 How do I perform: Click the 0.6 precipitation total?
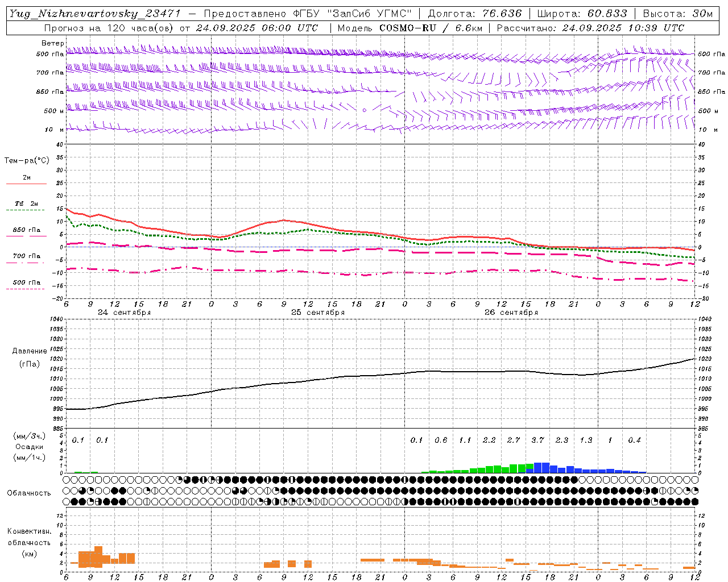(x=441, y=440)
